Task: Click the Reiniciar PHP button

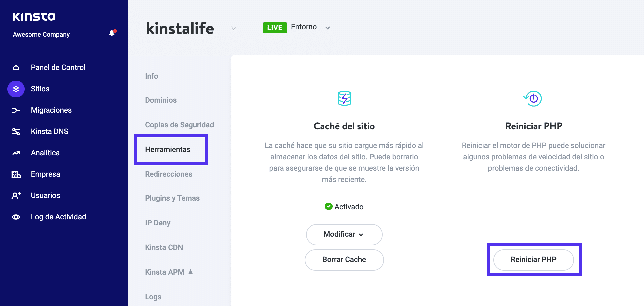Action: [533, 260]
